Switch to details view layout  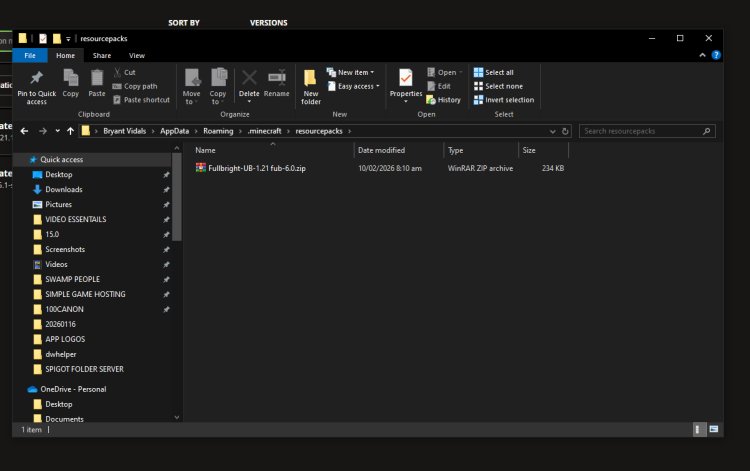click(698, 429)
